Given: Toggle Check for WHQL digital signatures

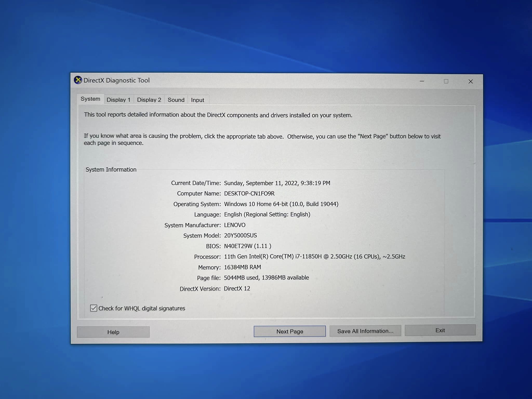Looking at the screenshot, I should tap(94, 308).
